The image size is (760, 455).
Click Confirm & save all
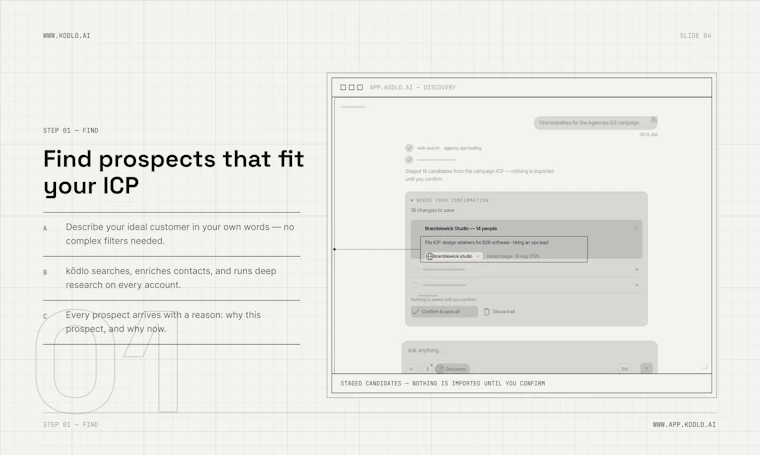click(x=444, y=312)
